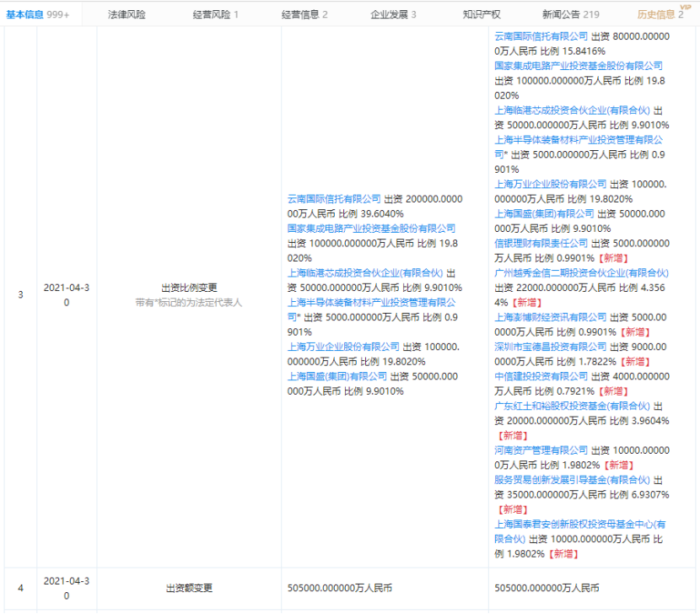Open 上海国盛(集团)有限公司 link in after-change column
The height and width of the screenshot is (614, 700).
[544, 213]
